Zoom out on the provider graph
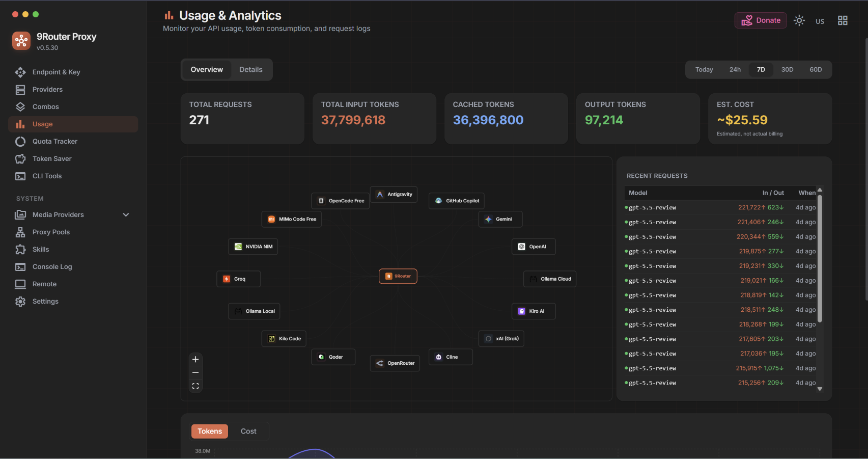868x459 pixels. pos(195,373)
